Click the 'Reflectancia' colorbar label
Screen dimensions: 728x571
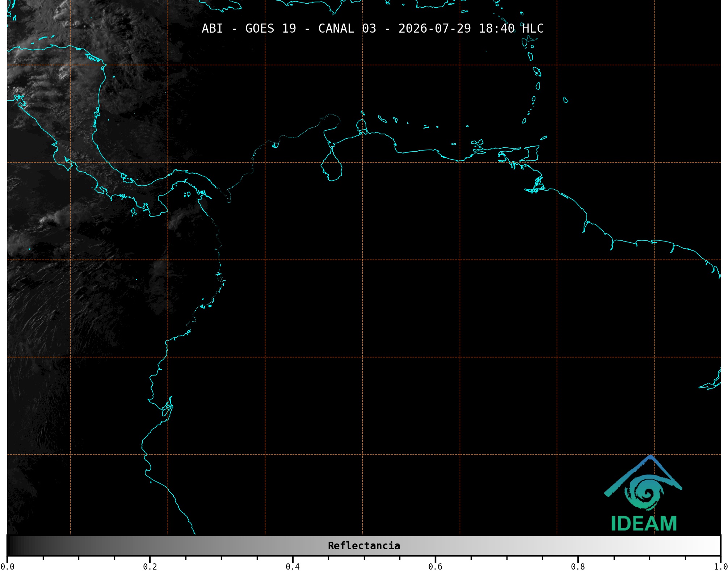364,546
